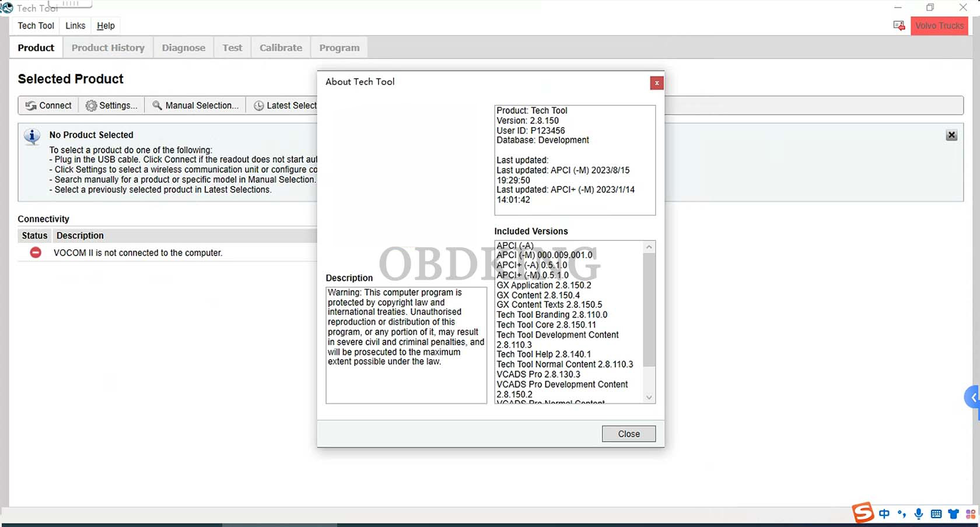Viewport: 980px width, 527px height.
Task: Dismiss the No Product Selected info panel
Action: (x=951, y=135)
